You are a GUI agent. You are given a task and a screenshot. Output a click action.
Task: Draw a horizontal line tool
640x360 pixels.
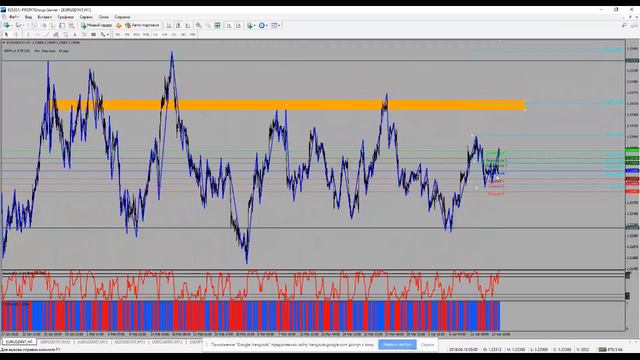(x=37, y=35)
